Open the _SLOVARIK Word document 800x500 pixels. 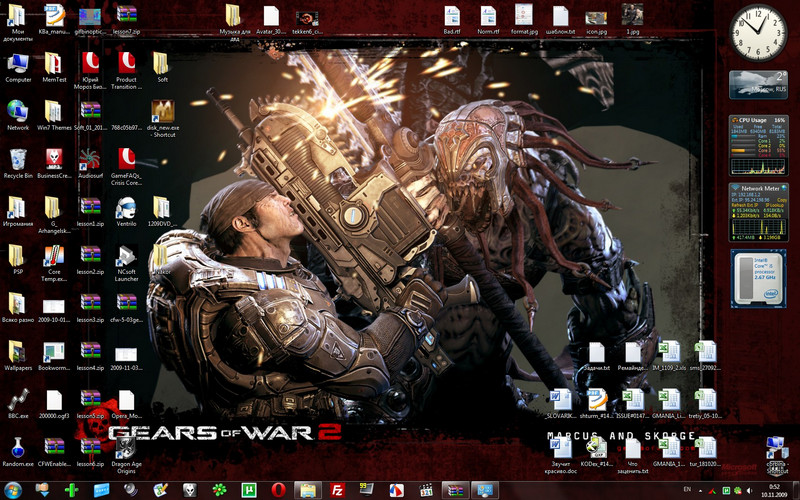[x=560, y=404]
